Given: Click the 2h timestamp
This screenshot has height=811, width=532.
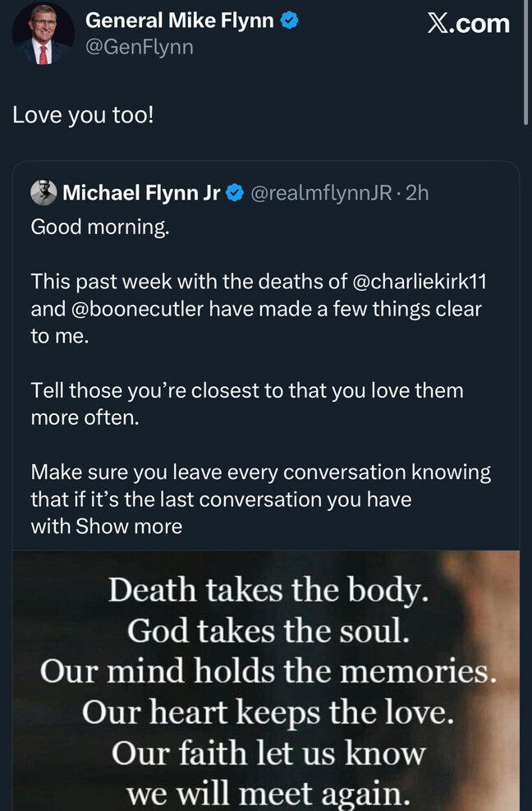Looking at the screenshot, I should [417, 193].
